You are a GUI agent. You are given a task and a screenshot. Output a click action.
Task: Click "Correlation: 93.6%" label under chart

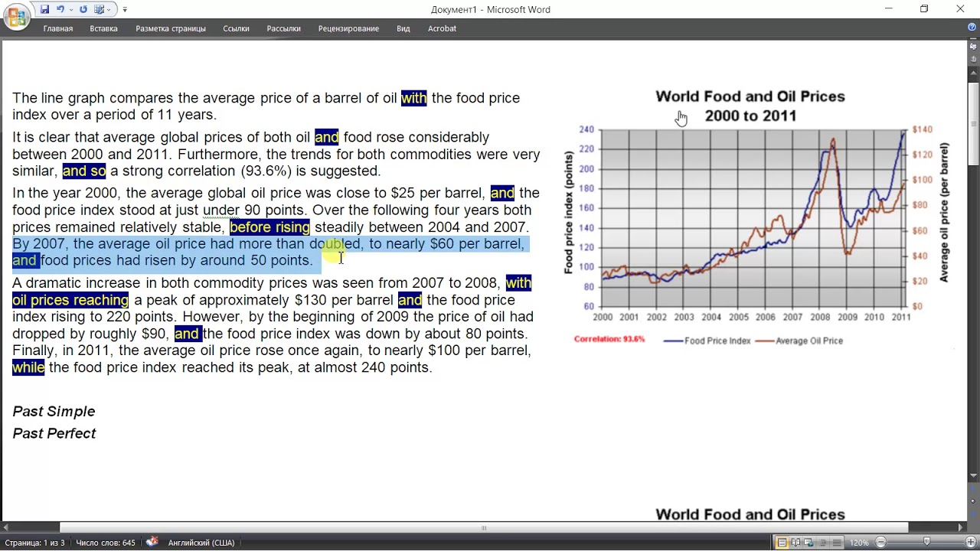coord(609,339)
